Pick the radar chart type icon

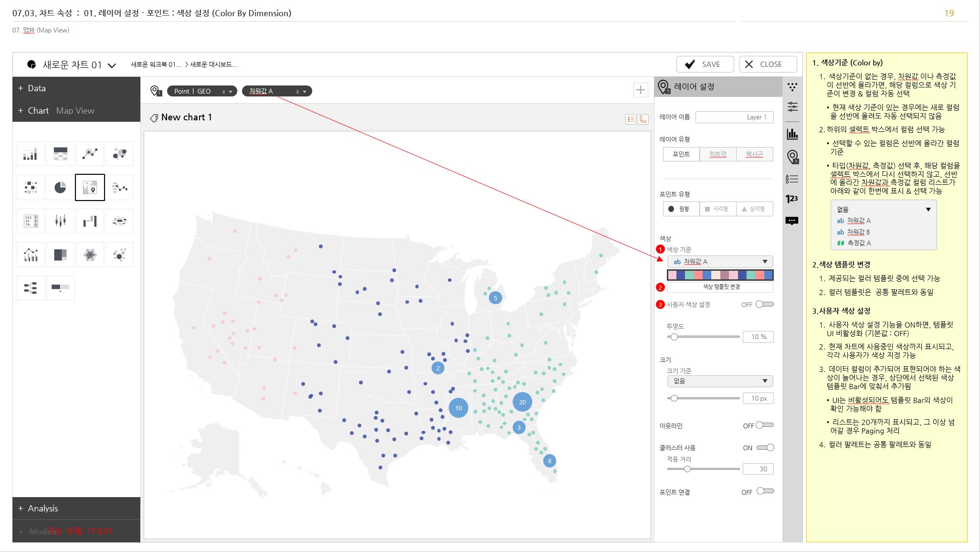pos(90,255)
